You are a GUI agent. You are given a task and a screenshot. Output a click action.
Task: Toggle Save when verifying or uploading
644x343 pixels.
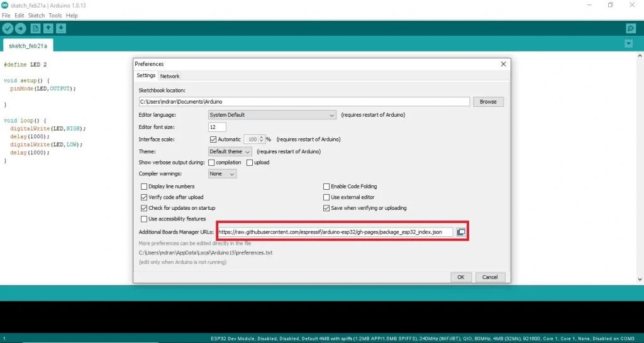click(x=326, y=208)
